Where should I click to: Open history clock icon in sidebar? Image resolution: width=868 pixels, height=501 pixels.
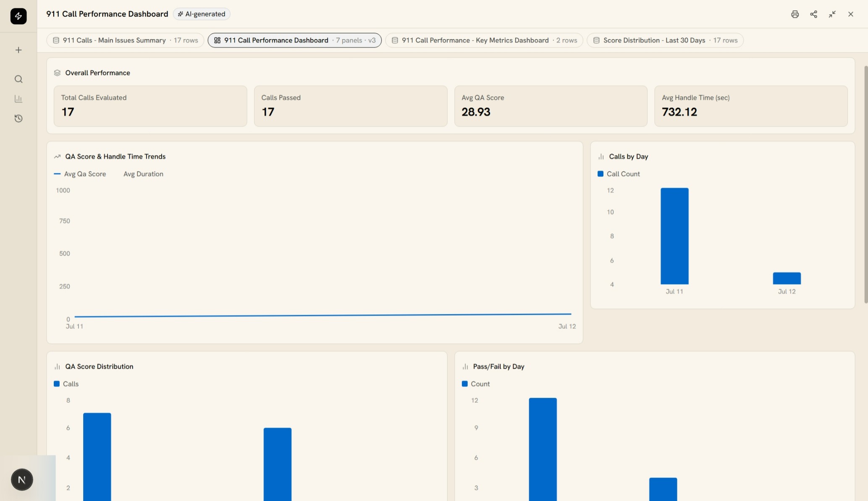(18, 119)
